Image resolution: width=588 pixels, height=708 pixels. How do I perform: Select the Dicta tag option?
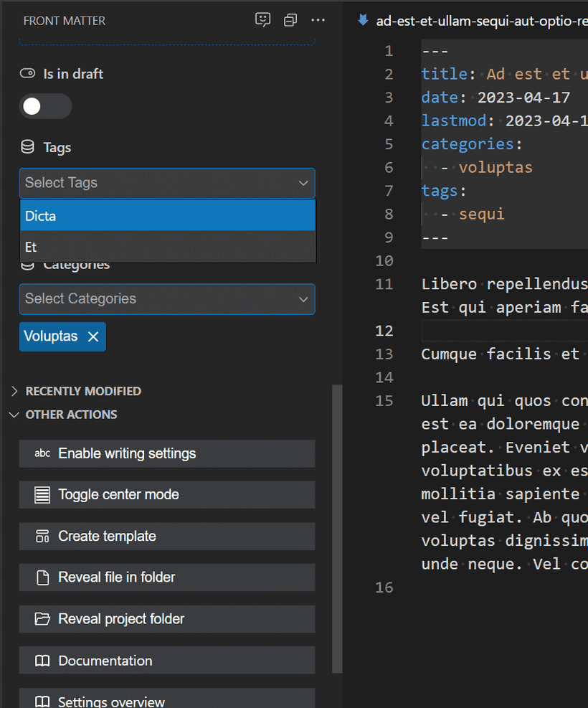[167, 216]
